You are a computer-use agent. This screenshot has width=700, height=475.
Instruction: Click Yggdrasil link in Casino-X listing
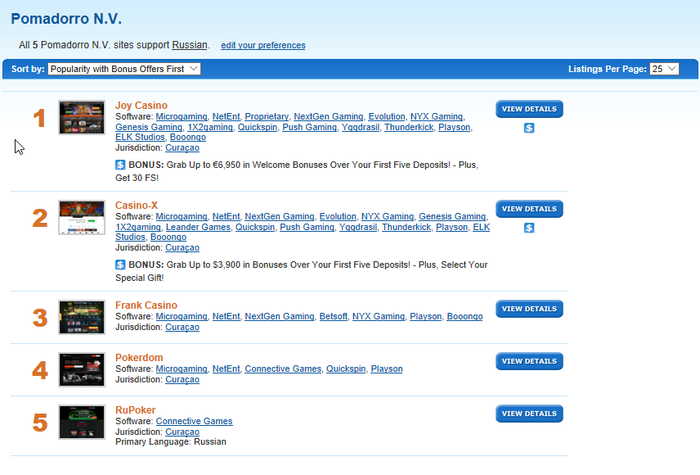(x=358, y=227)
